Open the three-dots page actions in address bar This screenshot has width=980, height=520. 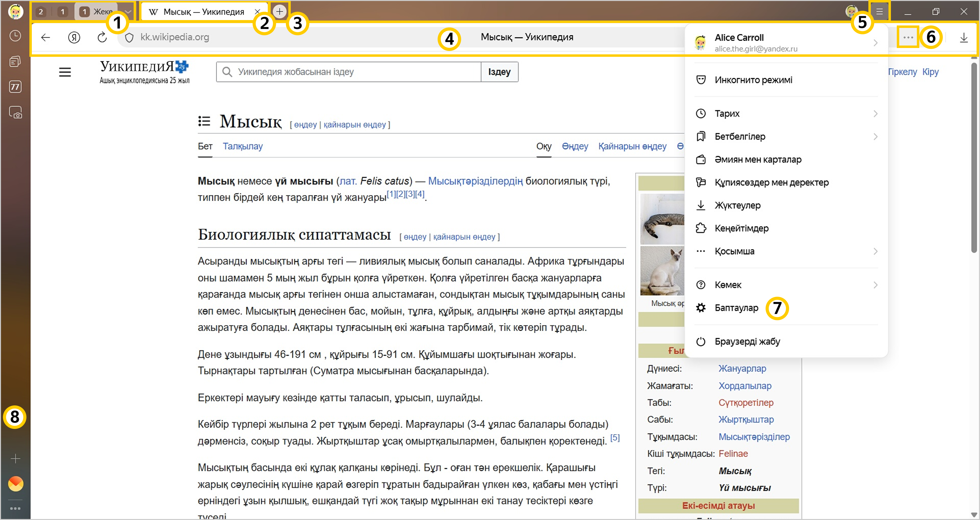[x=908, y=37]
